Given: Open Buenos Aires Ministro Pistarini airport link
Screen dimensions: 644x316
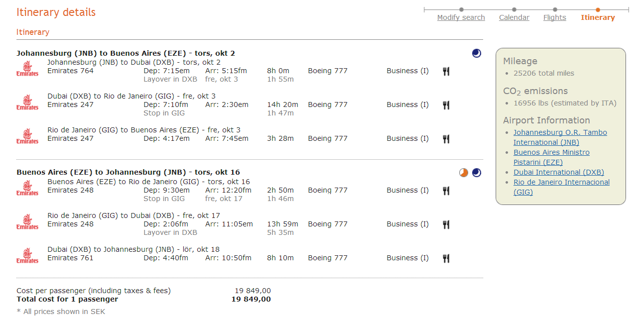Looking at the screenshot, I should pyautogui.click(x=551, y=157).
